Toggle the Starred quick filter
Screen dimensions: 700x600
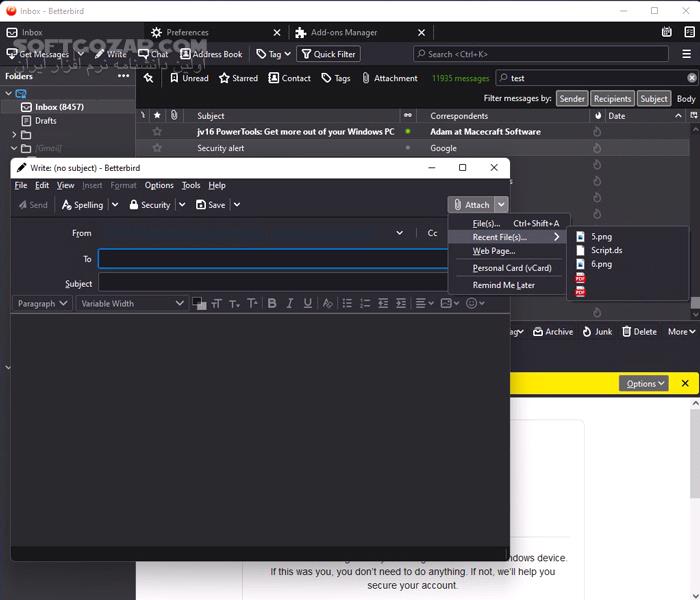click(238, 78)
